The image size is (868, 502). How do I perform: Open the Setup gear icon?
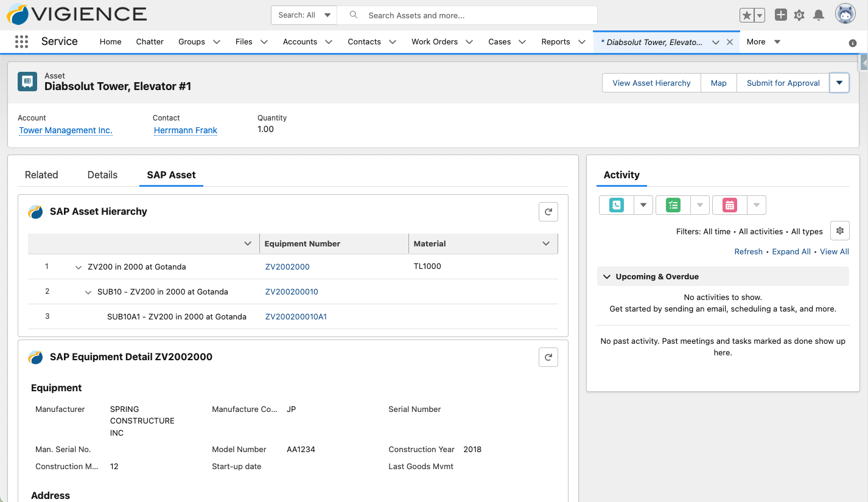tap(800, 15)
